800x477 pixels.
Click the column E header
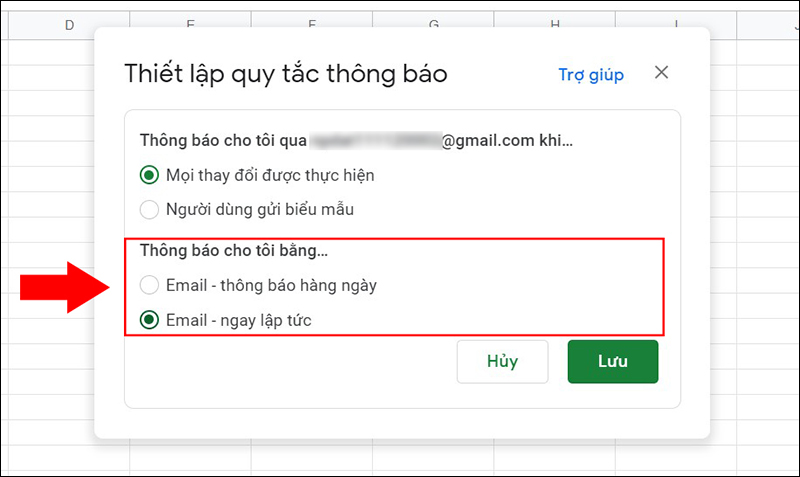click(190, 24)
